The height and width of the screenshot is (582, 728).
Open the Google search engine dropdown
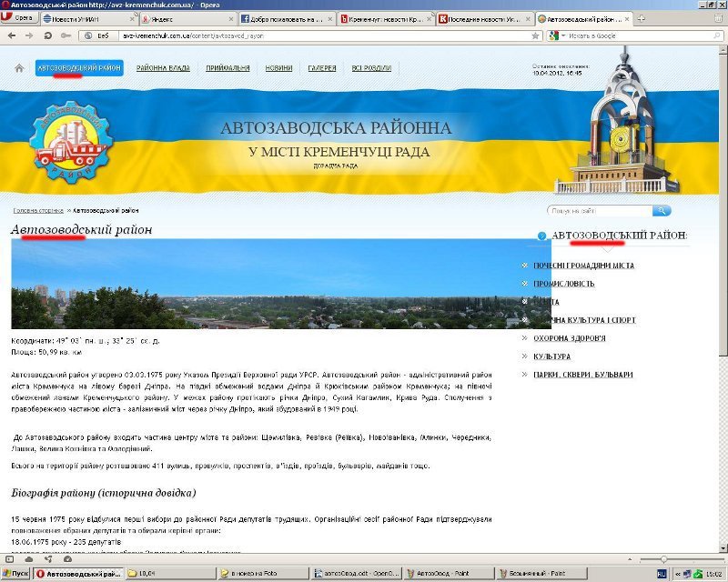(554, 35)
